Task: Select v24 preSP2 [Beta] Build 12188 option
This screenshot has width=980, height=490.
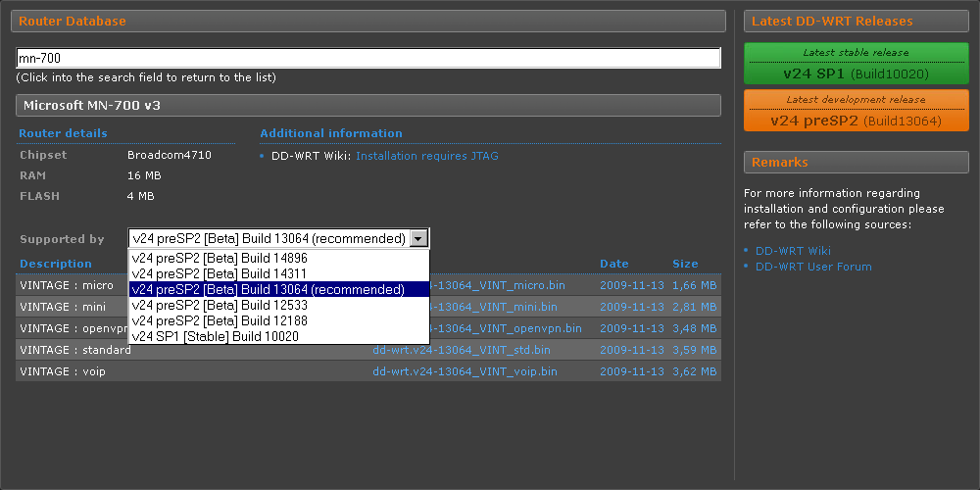Action: pyautogui.click(x=278, y=320)
